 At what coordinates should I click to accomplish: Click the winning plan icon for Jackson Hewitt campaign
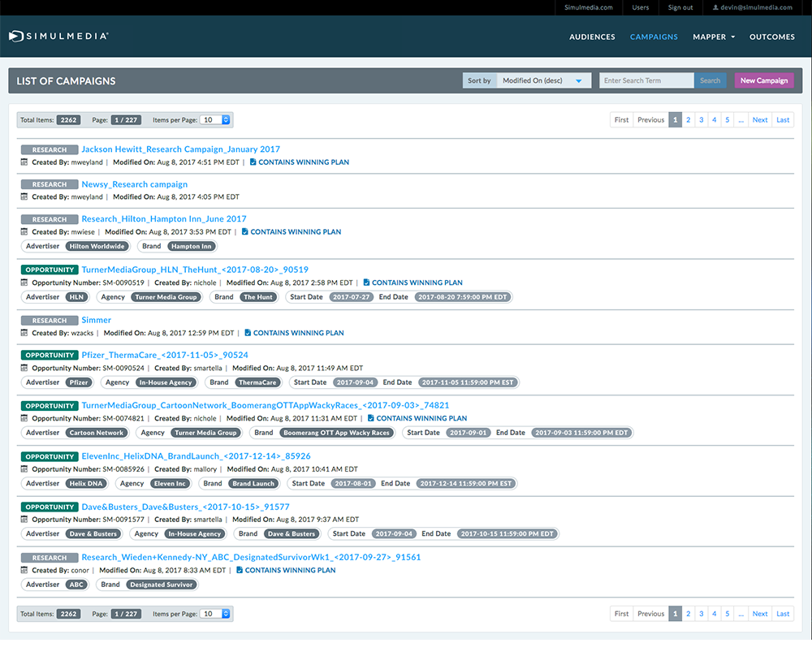pos(253,162)
